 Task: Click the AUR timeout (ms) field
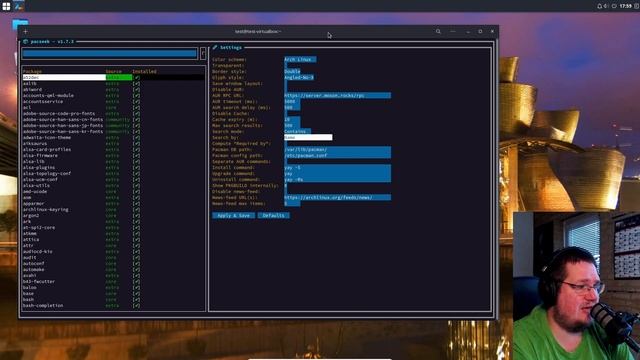point(292,102)
